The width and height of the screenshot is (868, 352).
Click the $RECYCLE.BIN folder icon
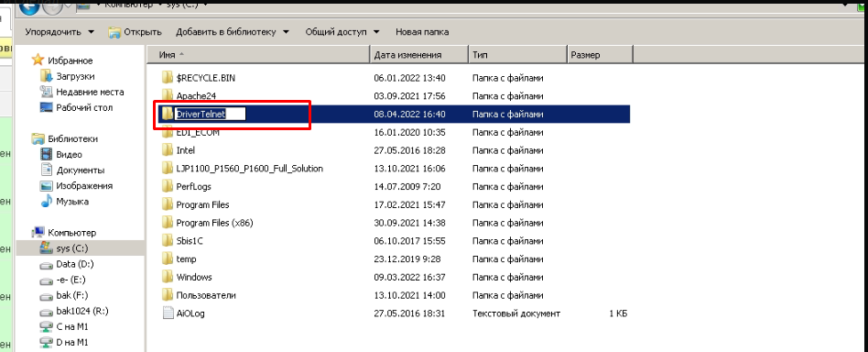pyautogui.click(x=168, y=78)
